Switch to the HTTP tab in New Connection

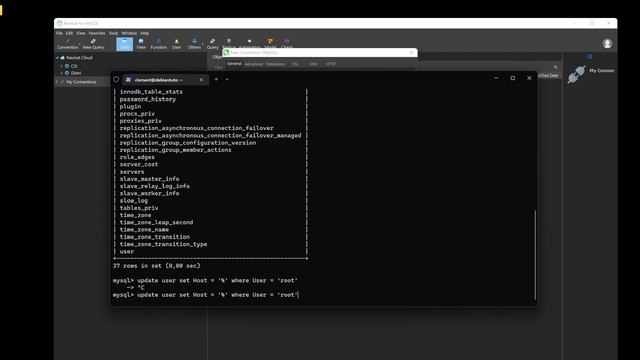(330, 64)
